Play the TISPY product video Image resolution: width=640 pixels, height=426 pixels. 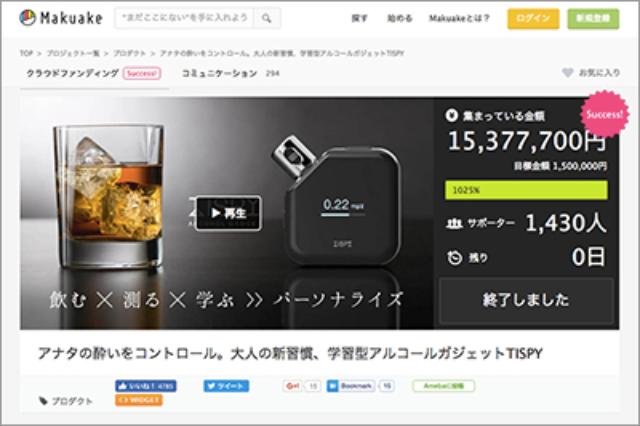(228, 213)
